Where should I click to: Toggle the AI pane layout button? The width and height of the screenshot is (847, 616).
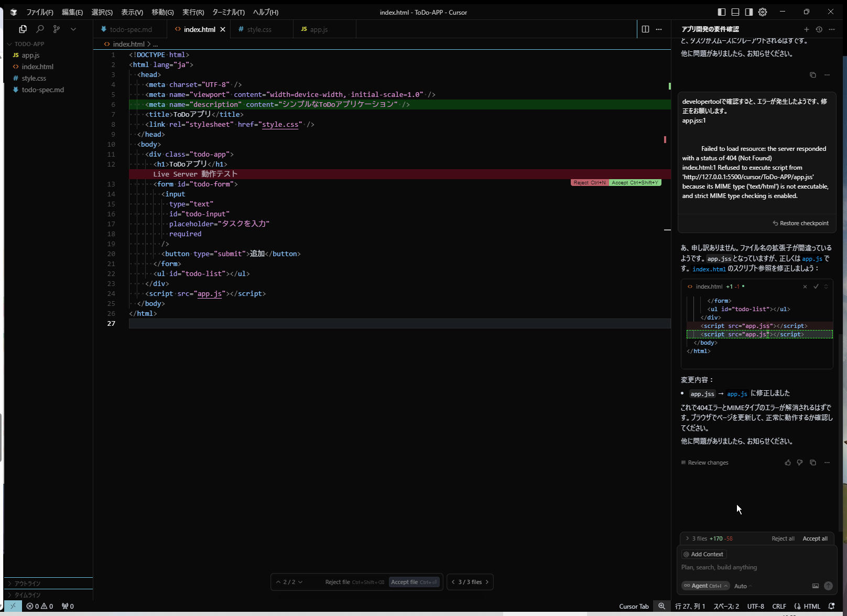pos(749,12)
